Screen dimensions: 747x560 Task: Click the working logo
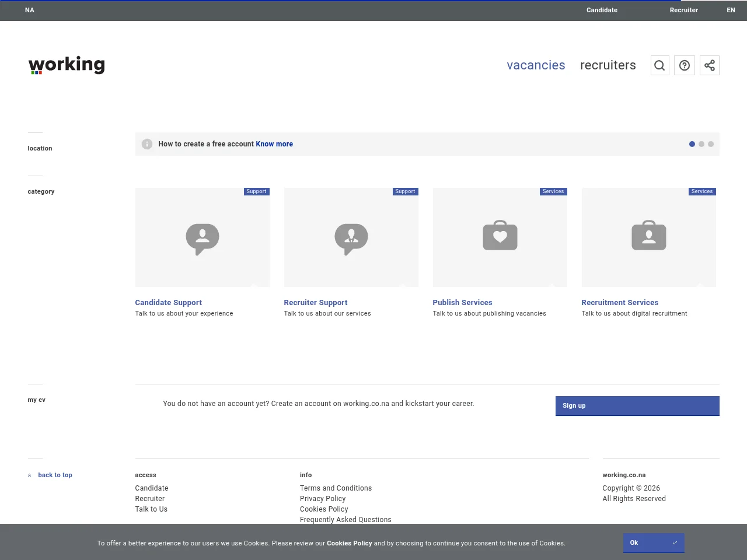(67, 65)
